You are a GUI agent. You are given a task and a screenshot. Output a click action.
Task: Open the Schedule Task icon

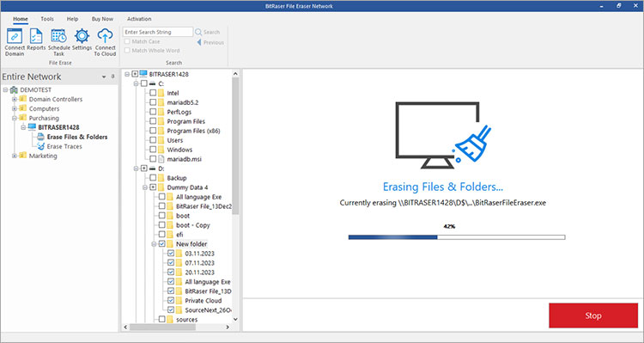click(58, 36)
